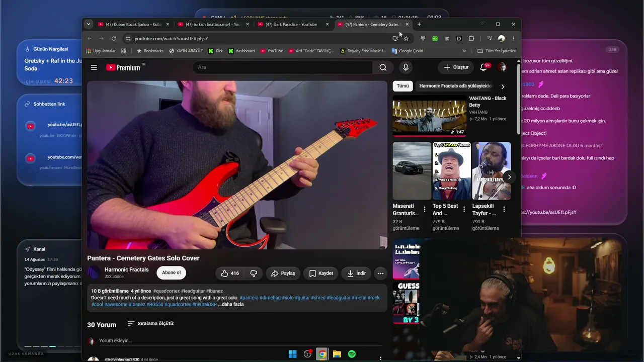The width and height of the screenshot is (644, 362).
Task: Expand the hidden bookmarks overflow chevron
Action: tap(464, 51)
